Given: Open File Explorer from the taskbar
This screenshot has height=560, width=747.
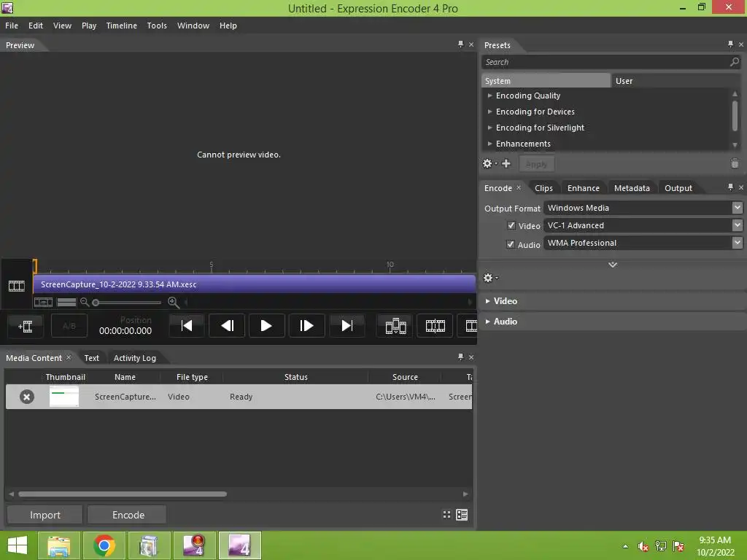Looking at the screenshot, I should 58,545.
